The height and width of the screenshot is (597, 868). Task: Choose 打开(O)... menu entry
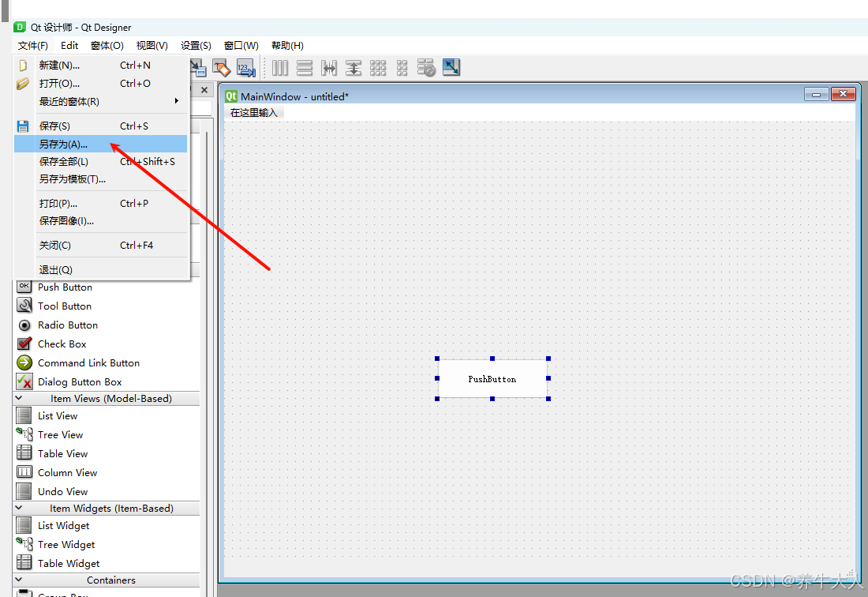[x=101, y=84]
